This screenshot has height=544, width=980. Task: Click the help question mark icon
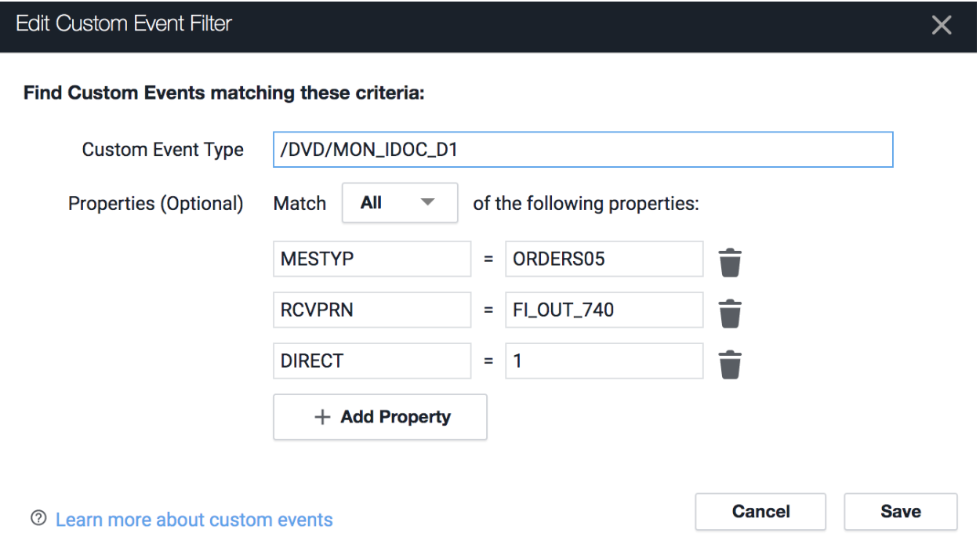(x=37, y=519)
